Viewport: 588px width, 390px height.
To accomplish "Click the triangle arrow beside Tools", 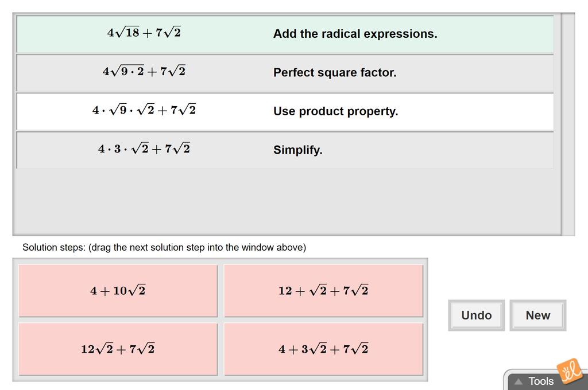I will click(x=519, y=381).
